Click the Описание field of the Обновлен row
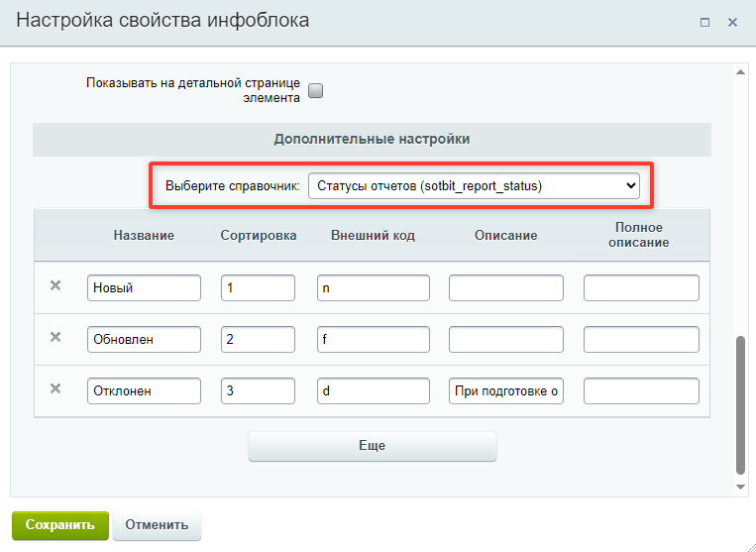 (x=506, y=339)
